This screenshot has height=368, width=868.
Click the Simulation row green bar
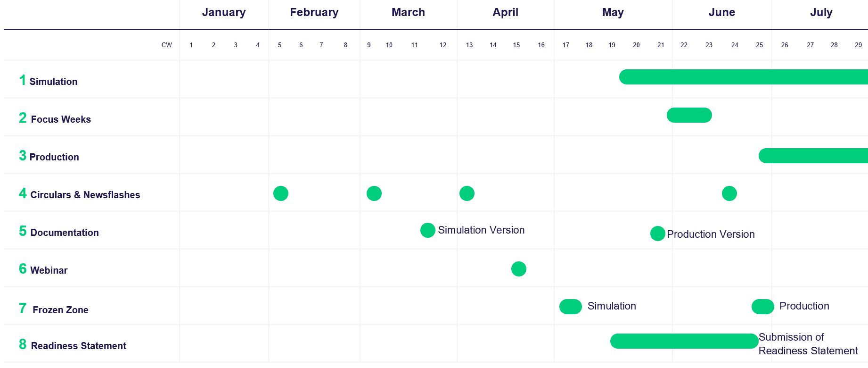(x=743, y=77)
